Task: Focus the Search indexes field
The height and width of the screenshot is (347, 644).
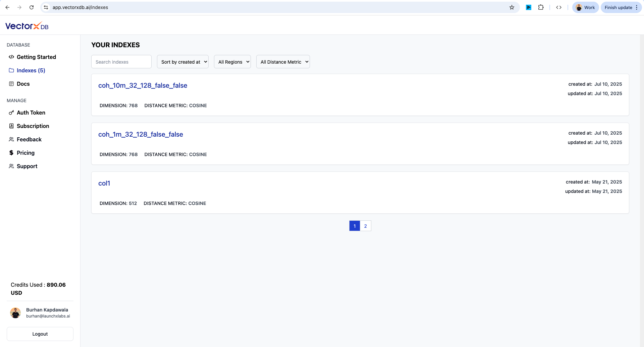Action: click(121, 62)
